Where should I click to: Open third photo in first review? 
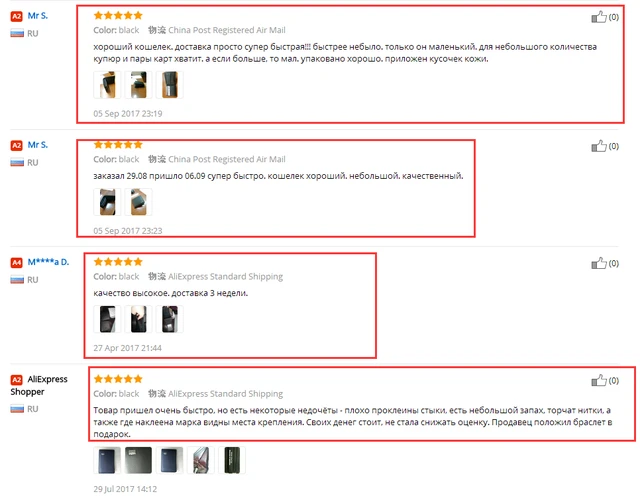click(x=169, y=85)
